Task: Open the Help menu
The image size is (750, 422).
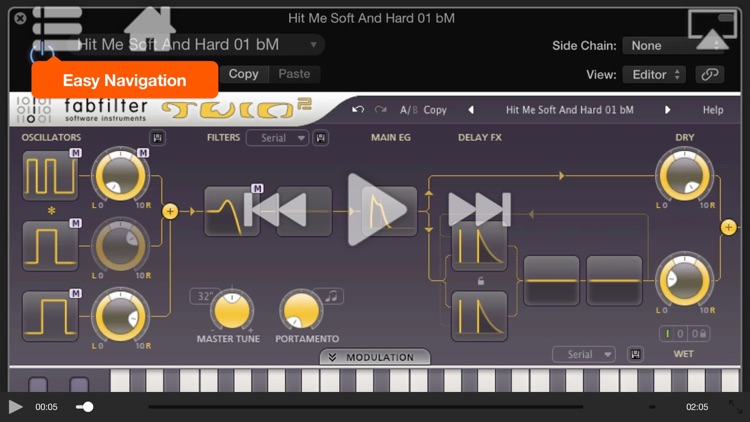Action: pos(713,110)
